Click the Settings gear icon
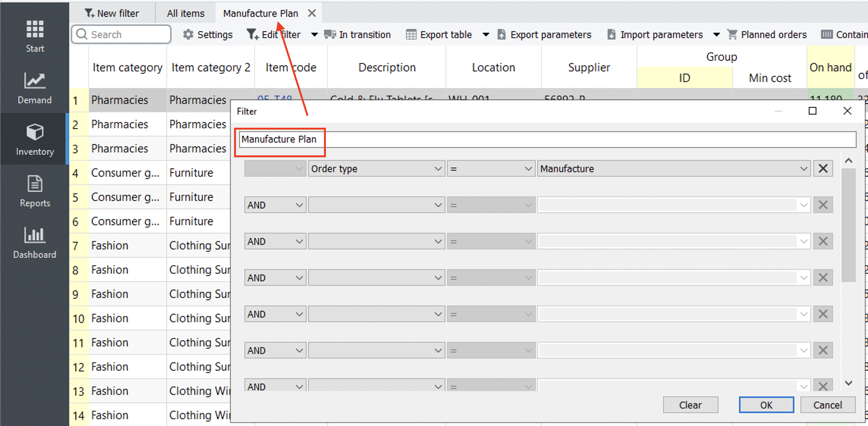 click(x=188, y=34)
